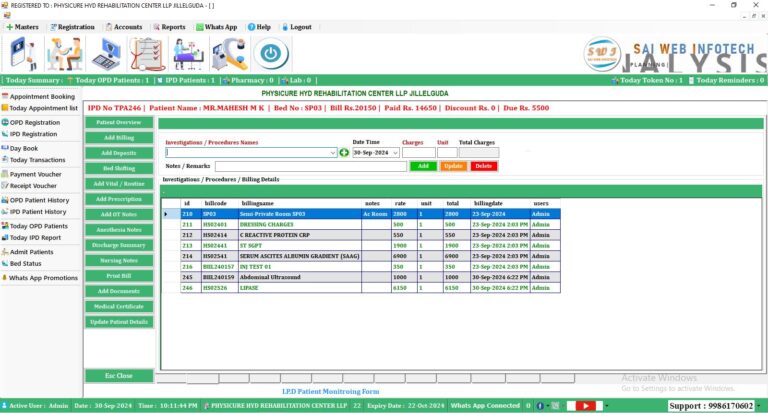Click the blue power button icon
The image size is (768, 413).
[x=271, y=53]
